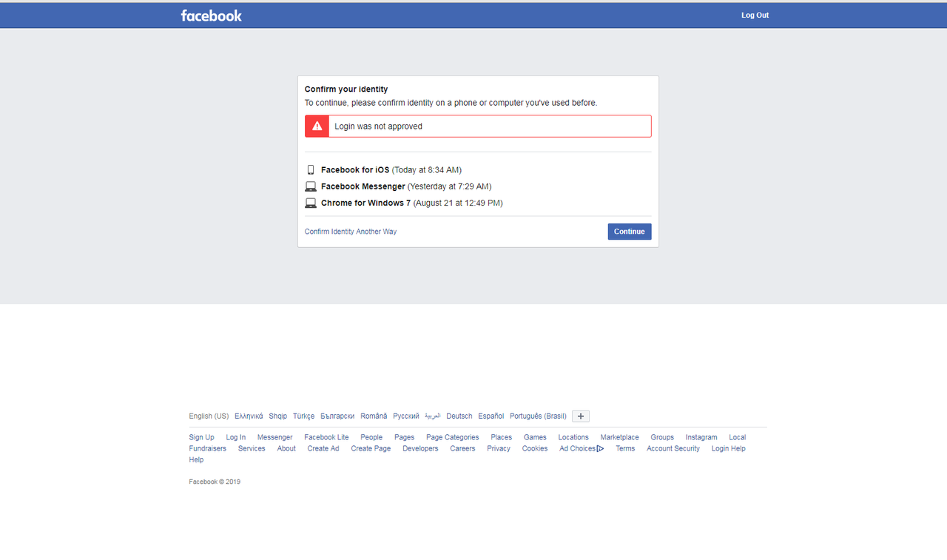Viewport: 947px width, 560px height.
Task: Open the About footer link
Action: pos(286,449)
